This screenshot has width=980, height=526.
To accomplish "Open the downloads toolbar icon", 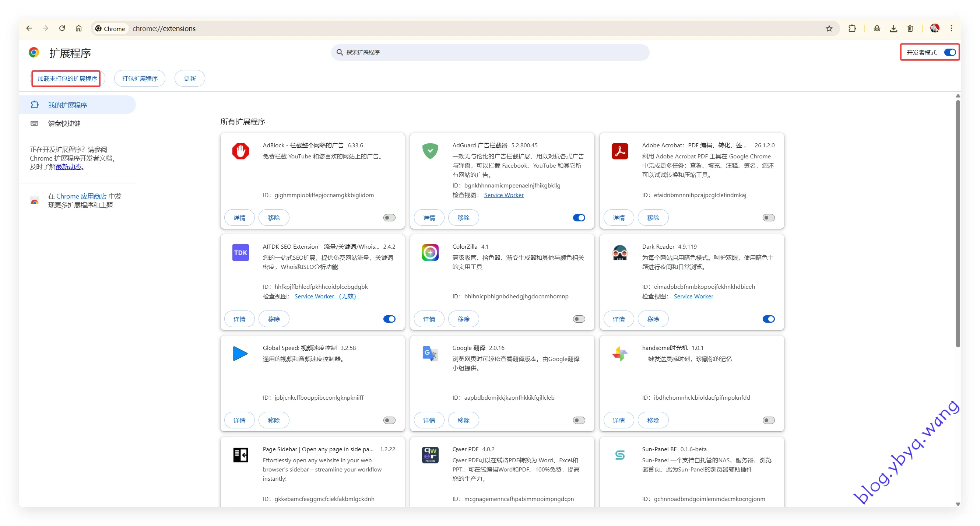I will 893,28.
